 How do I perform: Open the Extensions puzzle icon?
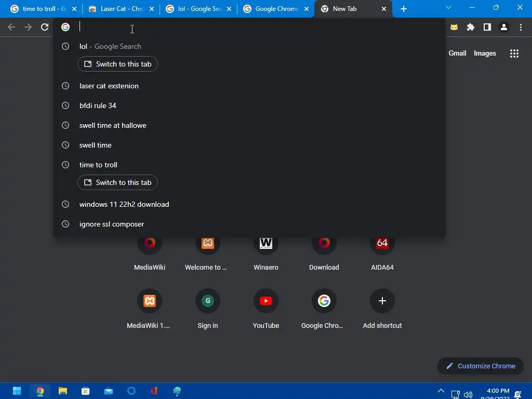[471, 27]
